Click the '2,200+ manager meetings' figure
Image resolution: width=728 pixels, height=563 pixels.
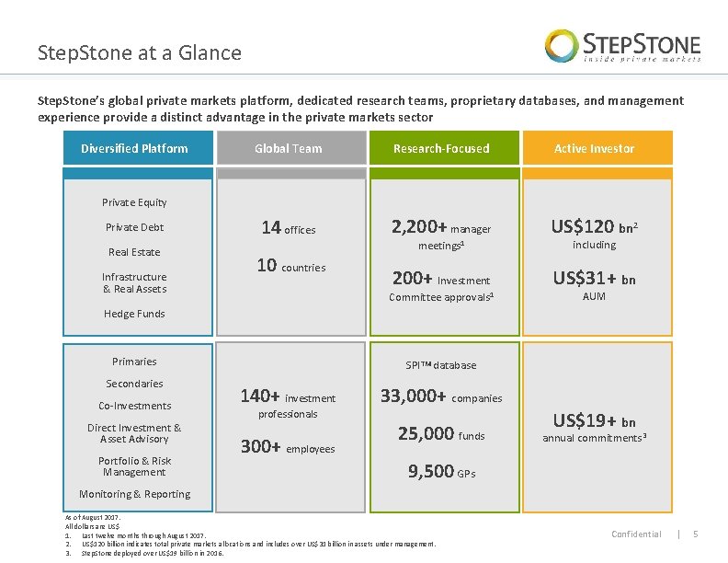(441, 235)
